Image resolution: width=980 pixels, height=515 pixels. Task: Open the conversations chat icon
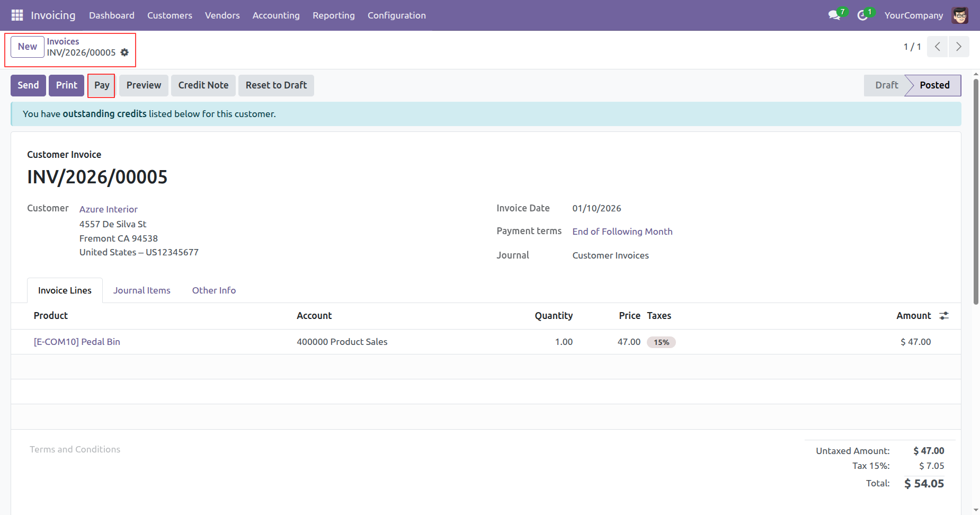[x=834, y=15]
